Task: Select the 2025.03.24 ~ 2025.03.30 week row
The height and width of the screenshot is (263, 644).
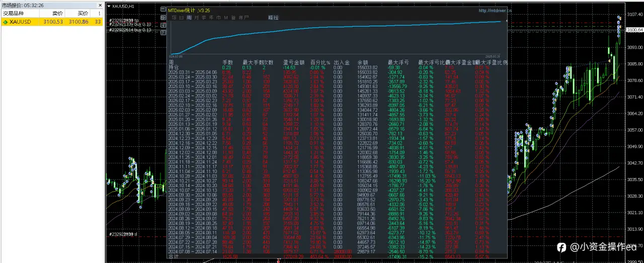Action: point(193,76)
